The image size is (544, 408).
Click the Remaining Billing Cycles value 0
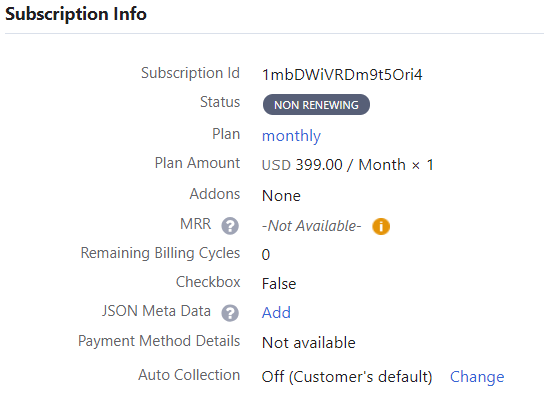pyautogui.click(x=266, y=255)
